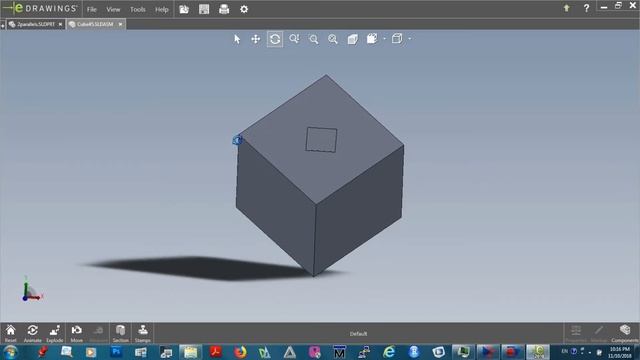The height and width of the screenshot is (360, 640).
Task: Click the View Orientation cube icon
Action: pos(397,39)
